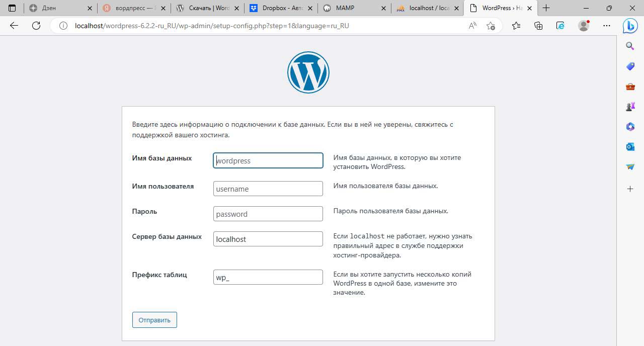The image size is (644, 346).
Task: Click the sidebar Search magnifier icon
Action: tap(630, 46)
